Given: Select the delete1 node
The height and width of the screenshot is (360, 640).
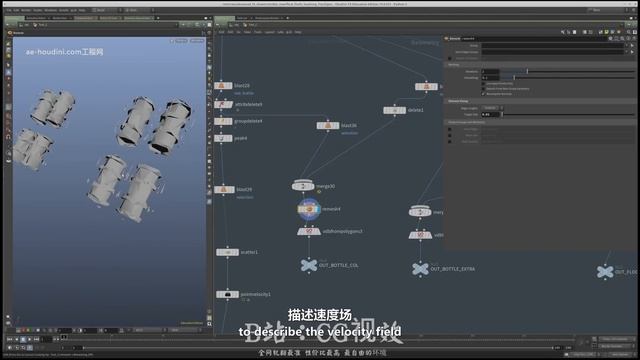Looking at the screenshot, I should click(394, 110).
